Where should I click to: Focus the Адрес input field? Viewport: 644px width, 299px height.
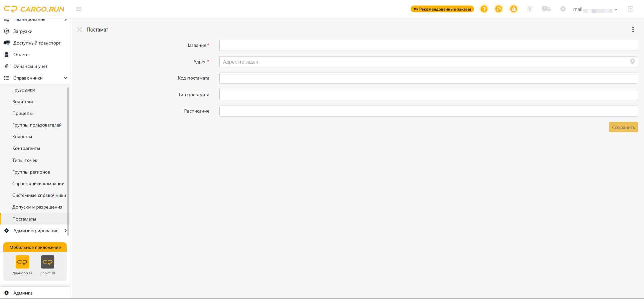(x=428, y=62)
